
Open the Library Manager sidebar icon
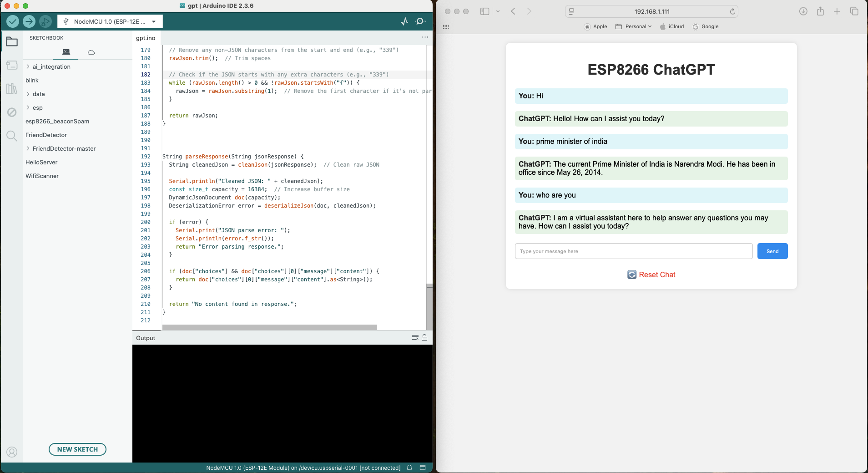12,89
